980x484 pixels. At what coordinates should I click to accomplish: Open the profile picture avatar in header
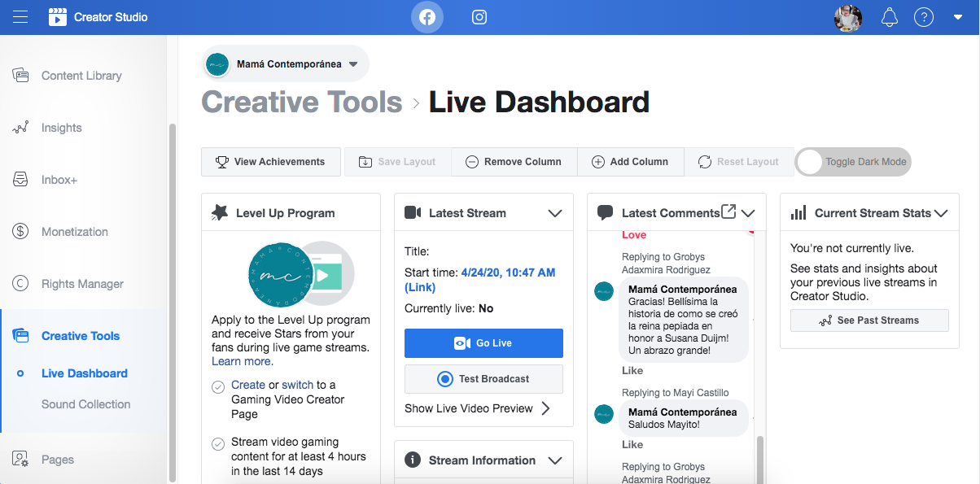coord(848,17)
